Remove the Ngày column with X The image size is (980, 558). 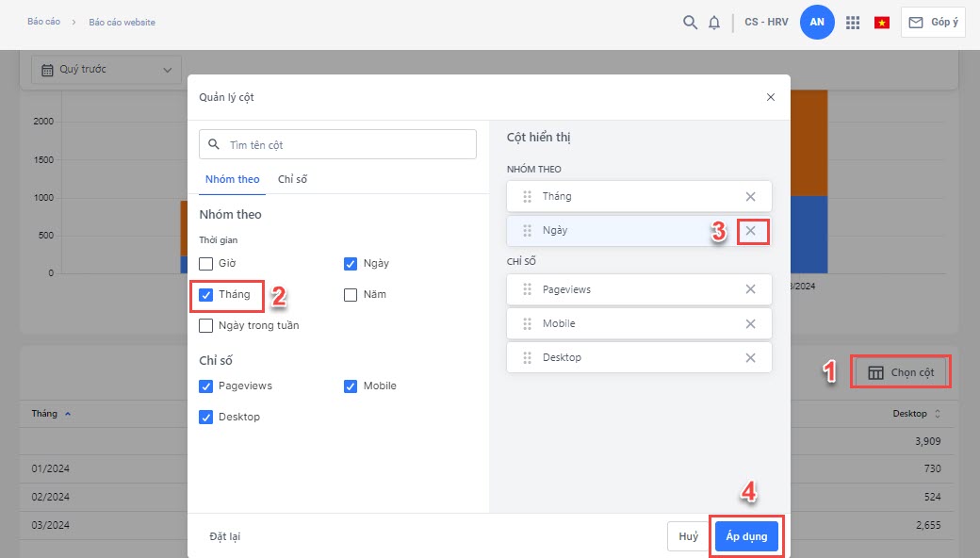[x=750, y=231]
